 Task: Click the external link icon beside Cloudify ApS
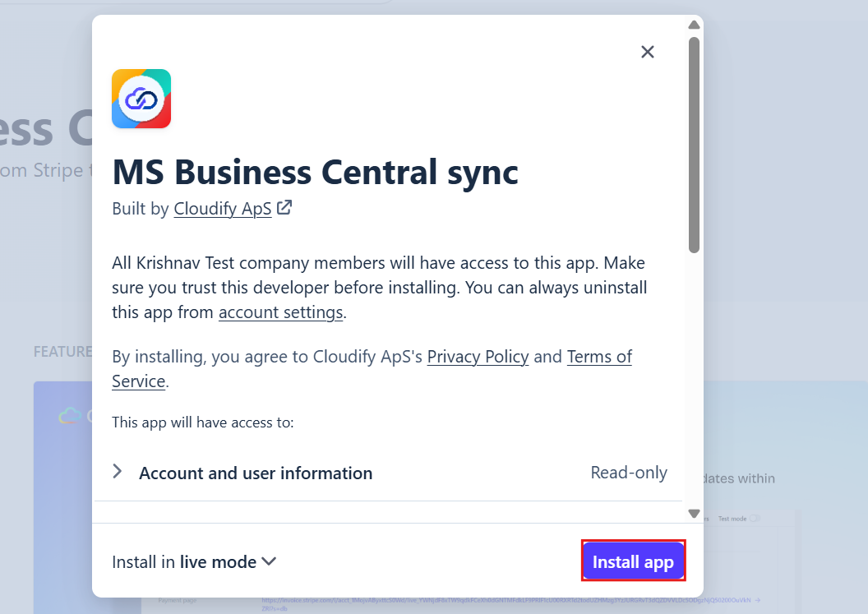pyautogui.click(x=284, y=208)
